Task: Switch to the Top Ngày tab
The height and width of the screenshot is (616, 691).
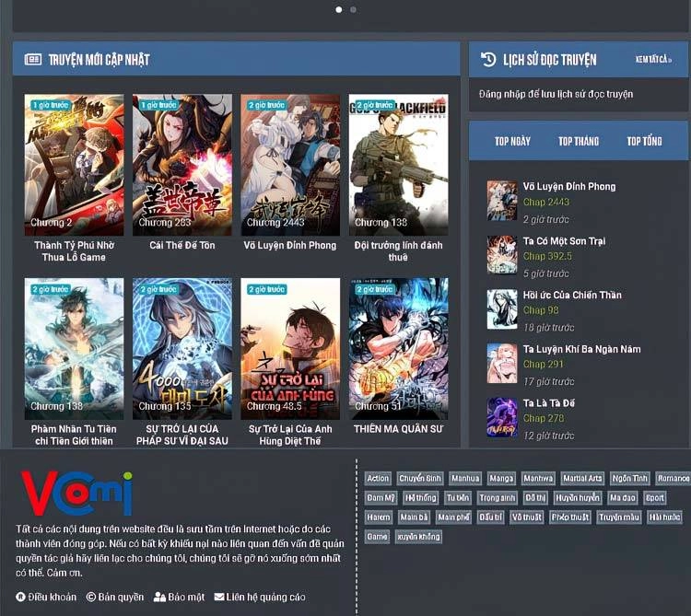Action: point(512,141)
